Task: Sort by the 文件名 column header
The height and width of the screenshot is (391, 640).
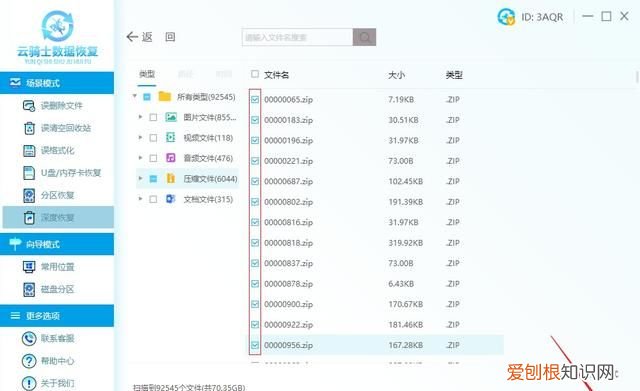Action: [276, 75]
